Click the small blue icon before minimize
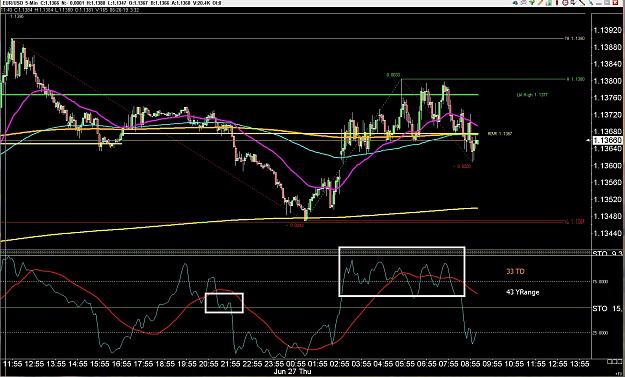The height and width of the screenshot is (377, 625). click(x=591, y=3)
